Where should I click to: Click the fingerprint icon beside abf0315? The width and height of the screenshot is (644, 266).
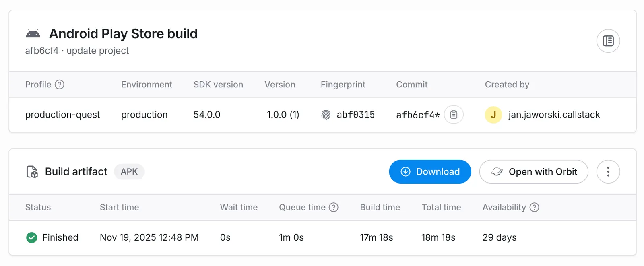pyautogui.click(x=326, y=115)
